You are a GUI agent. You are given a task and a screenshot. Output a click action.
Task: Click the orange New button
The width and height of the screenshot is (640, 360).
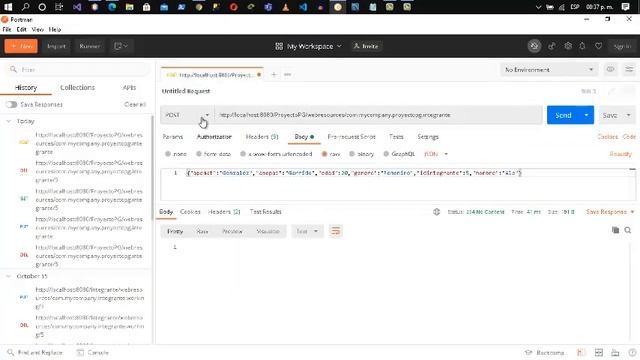(21, 46)
